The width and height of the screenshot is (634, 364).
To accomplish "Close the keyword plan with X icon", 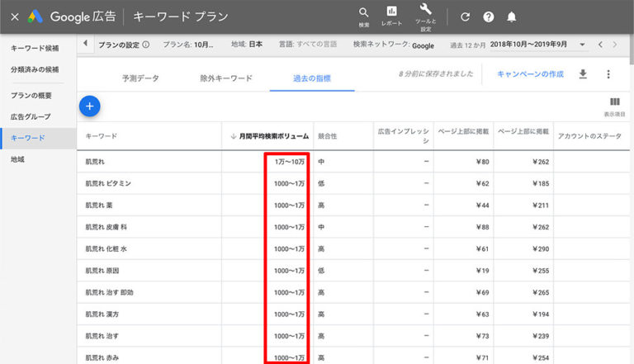I will (15, 17).
